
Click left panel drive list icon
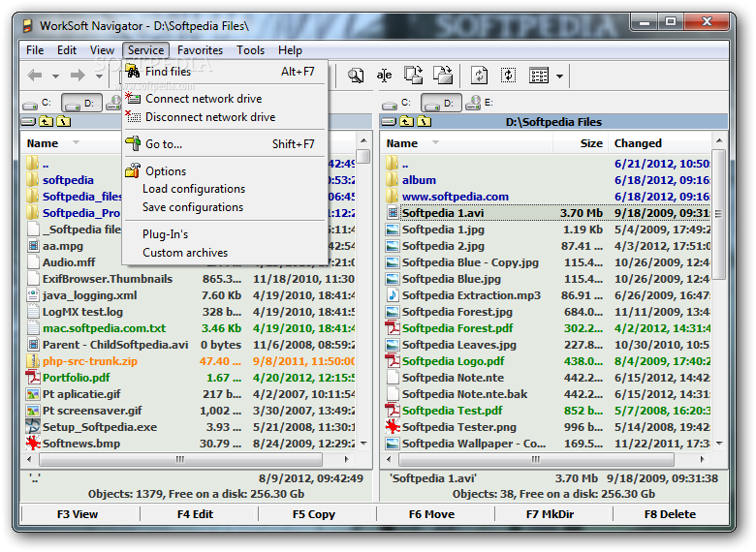28,121
